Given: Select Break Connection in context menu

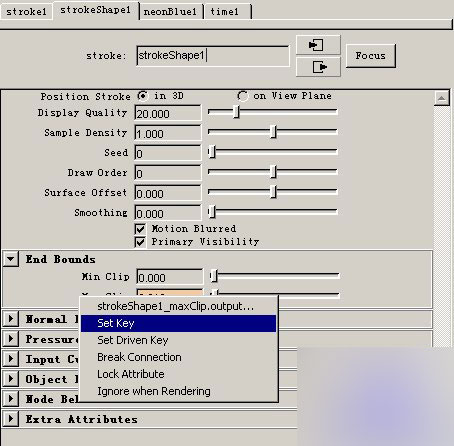Looking at the screenshot, I should 178,357.
